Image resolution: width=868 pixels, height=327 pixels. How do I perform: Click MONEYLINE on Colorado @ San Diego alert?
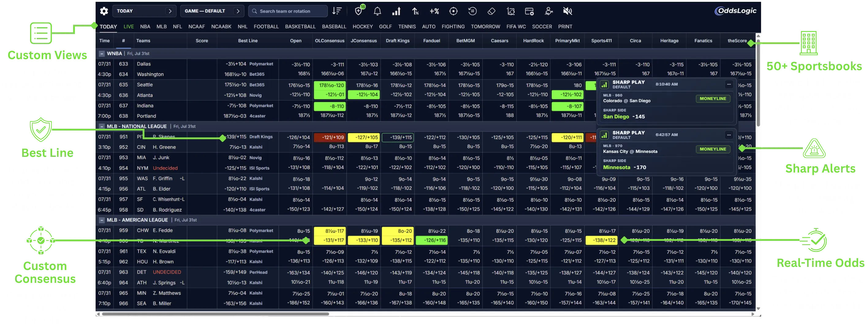point(713,99)
